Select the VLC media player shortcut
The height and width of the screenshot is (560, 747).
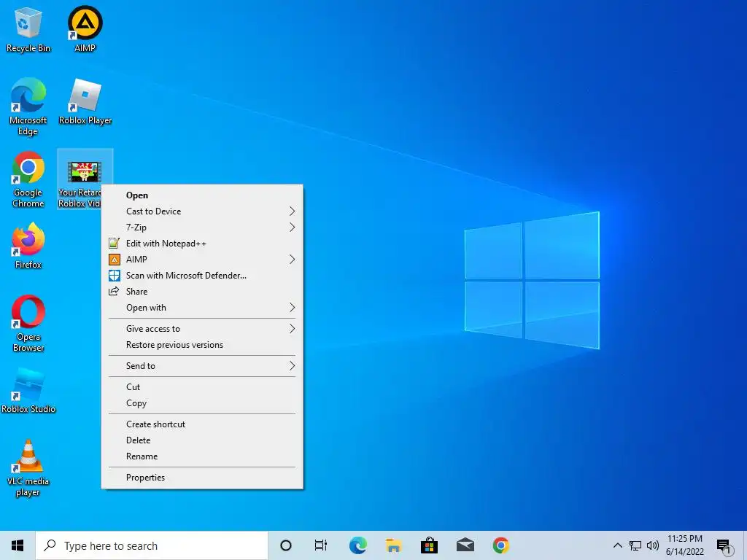[28, 468]
